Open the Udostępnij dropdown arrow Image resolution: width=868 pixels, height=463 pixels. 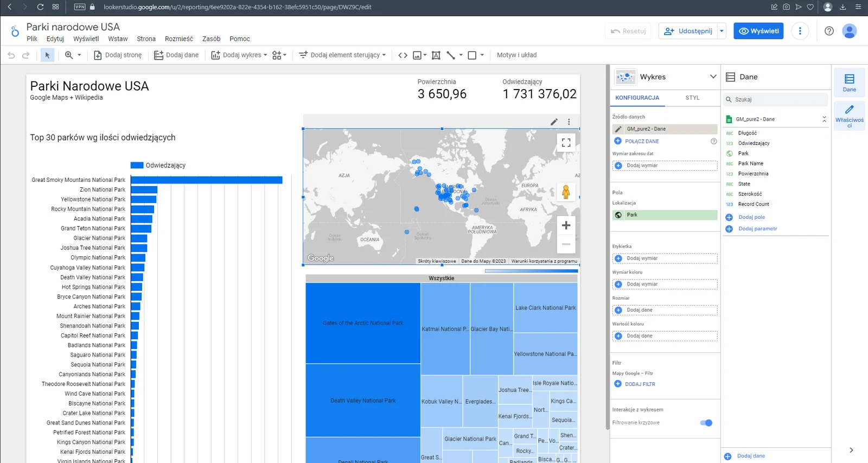722,31
